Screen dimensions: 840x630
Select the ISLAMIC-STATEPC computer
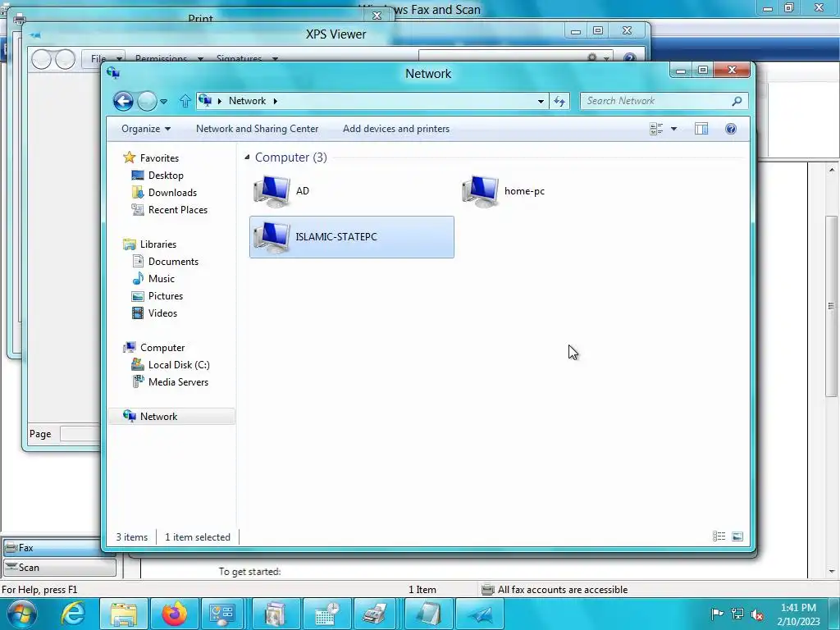[x=351, y=237]
